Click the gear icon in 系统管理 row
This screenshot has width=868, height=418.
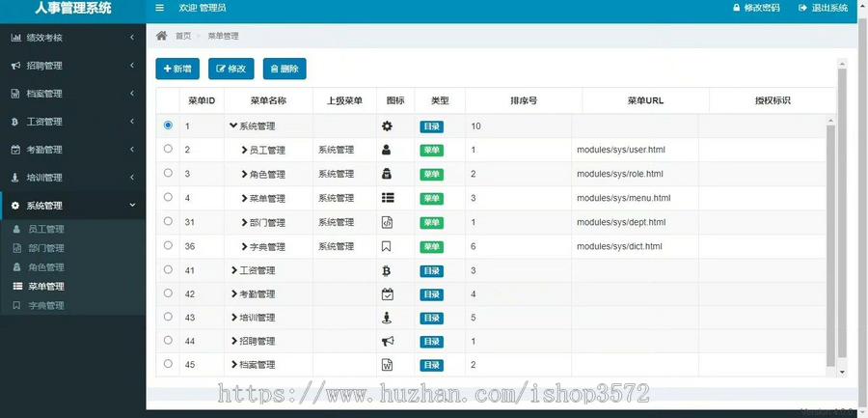click(x=387, y=125)
